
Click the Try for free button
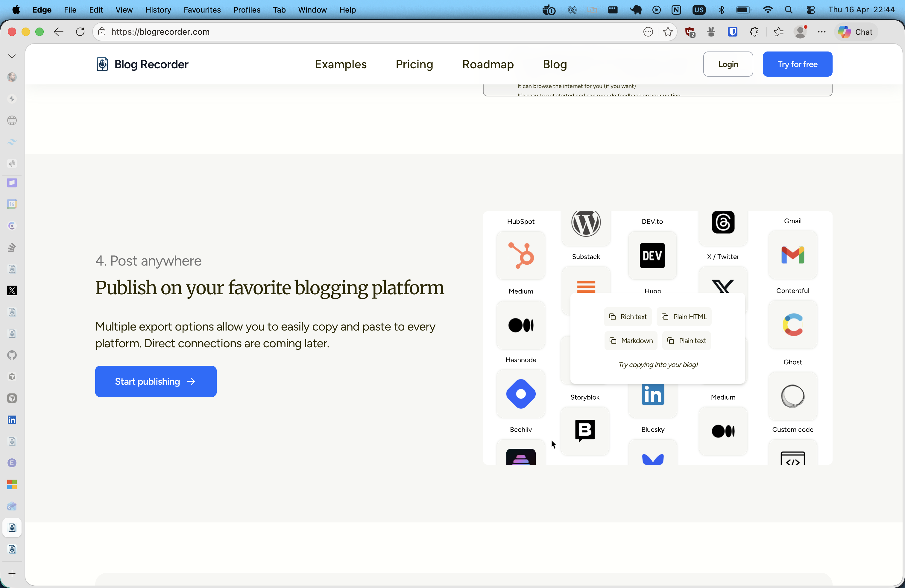tap(797, 64)
